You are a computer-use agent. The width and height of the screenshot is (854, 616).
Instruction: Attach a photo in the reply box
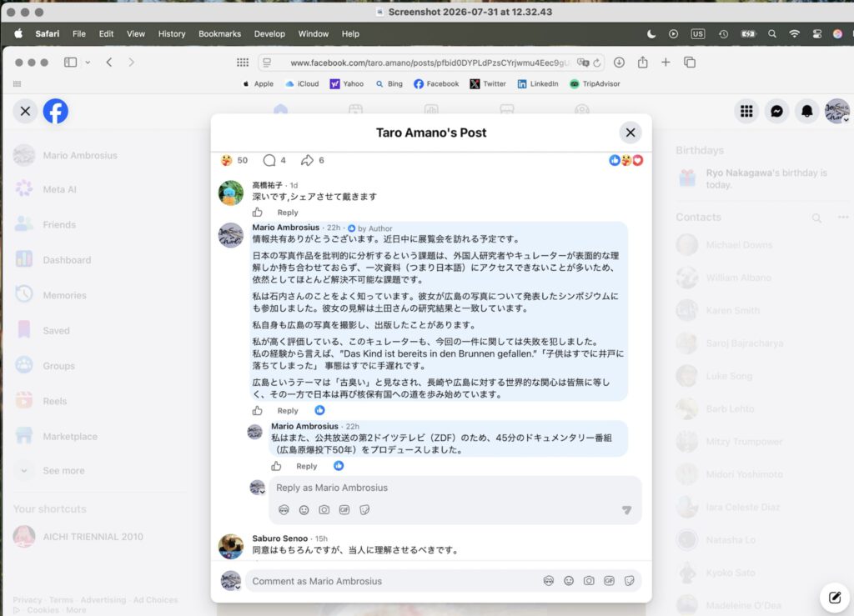(324, 510)
